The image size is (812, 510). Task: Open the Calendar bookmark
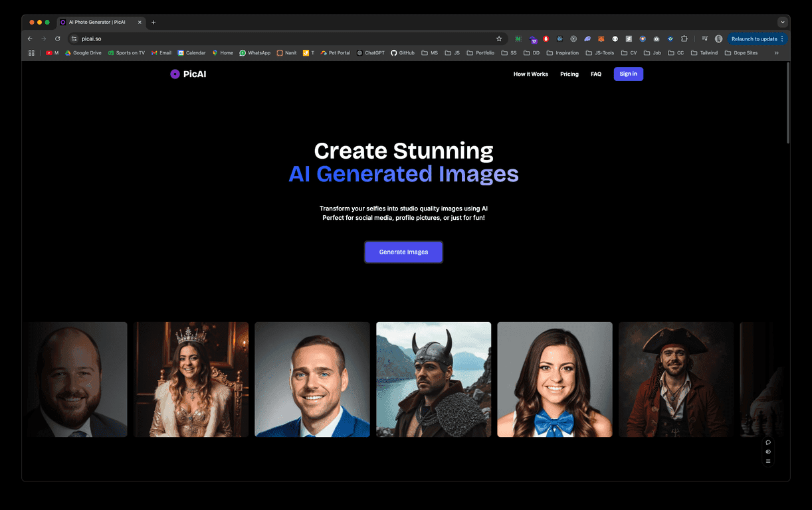coord(191,52)
